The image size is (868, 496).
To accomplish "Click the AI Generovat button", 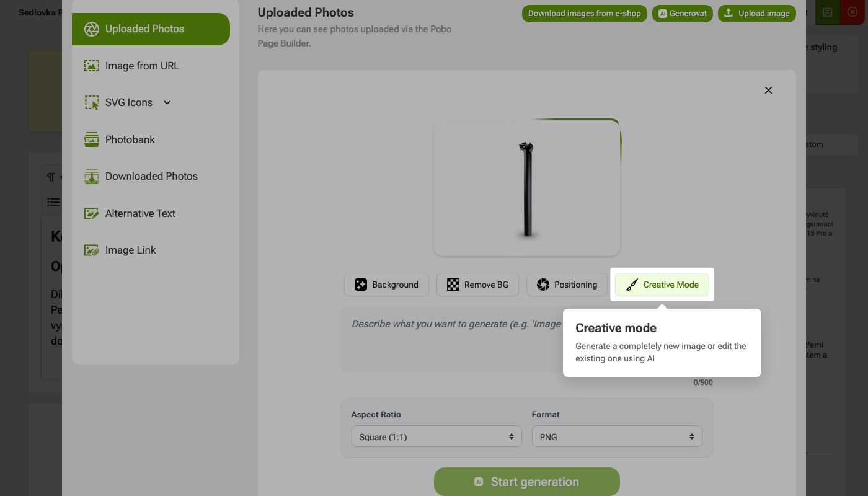I will (683, 14).
